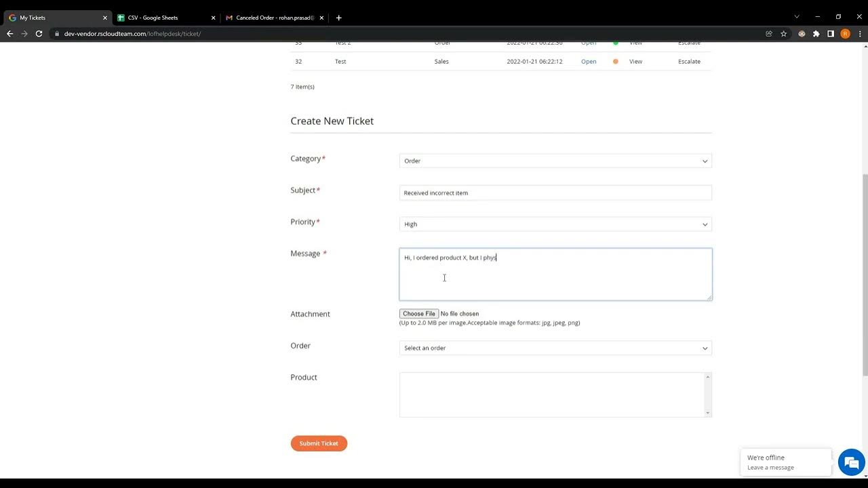
Task: Click the tab search chevron in the title bar
Action: point(797,17)
